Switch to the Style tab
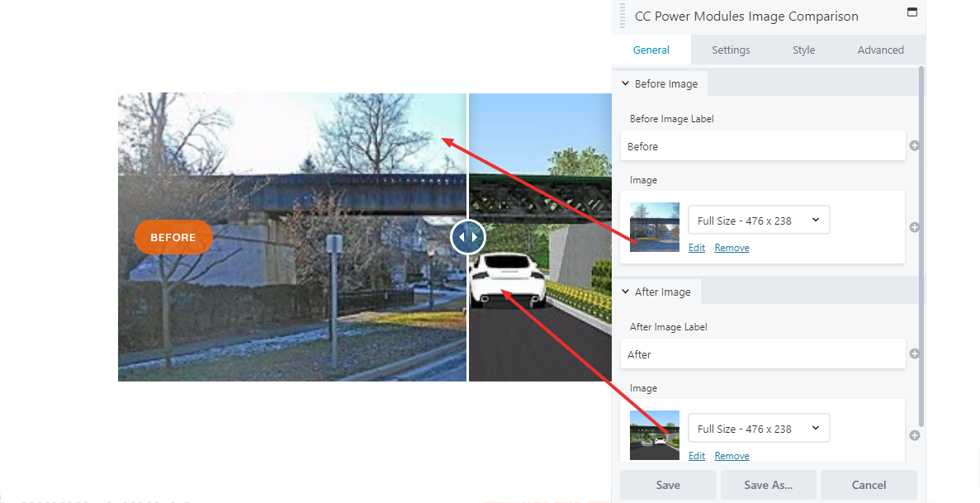Image resolution: width=980 pixels, height=503 pixels. [804, 50]
